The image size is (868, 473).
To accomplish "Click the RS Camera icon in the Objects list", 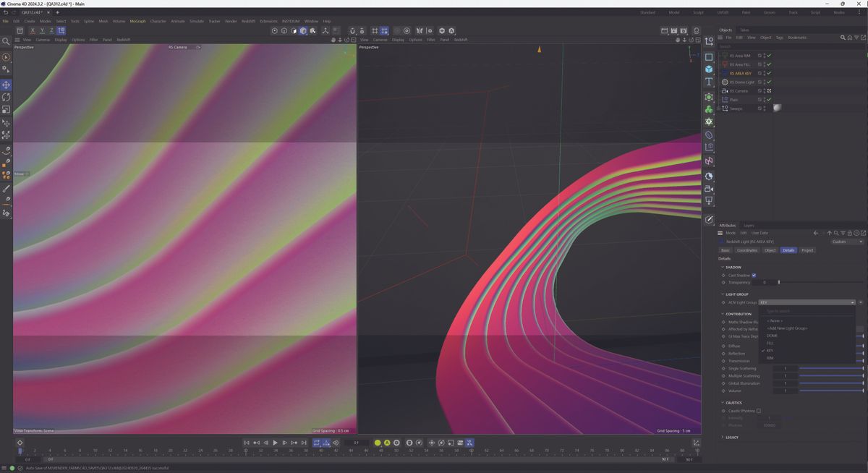I will click(x=726, y=91).
